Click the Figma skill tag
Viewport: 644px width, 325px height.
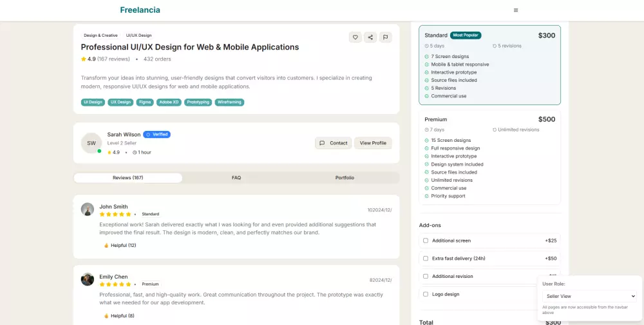click(144, 102)
